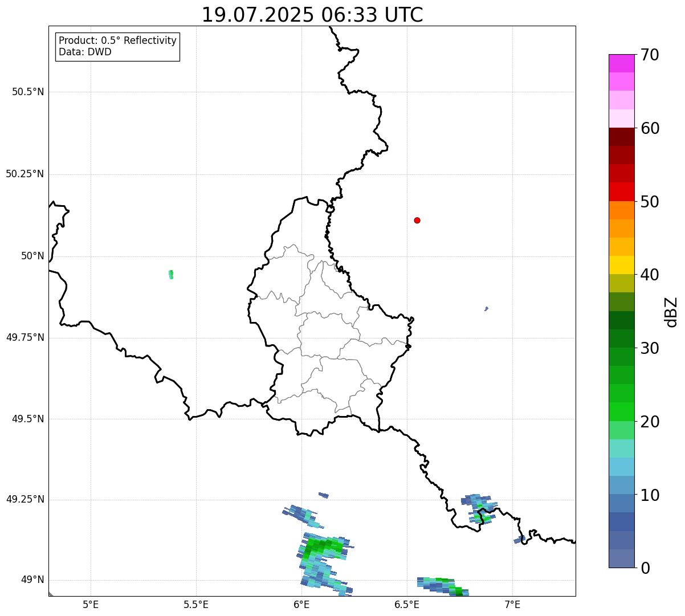Viewport: 685px width, 616px height.
Task: Click the 49.25°N latitude label
Action: [x=25, y=499]
